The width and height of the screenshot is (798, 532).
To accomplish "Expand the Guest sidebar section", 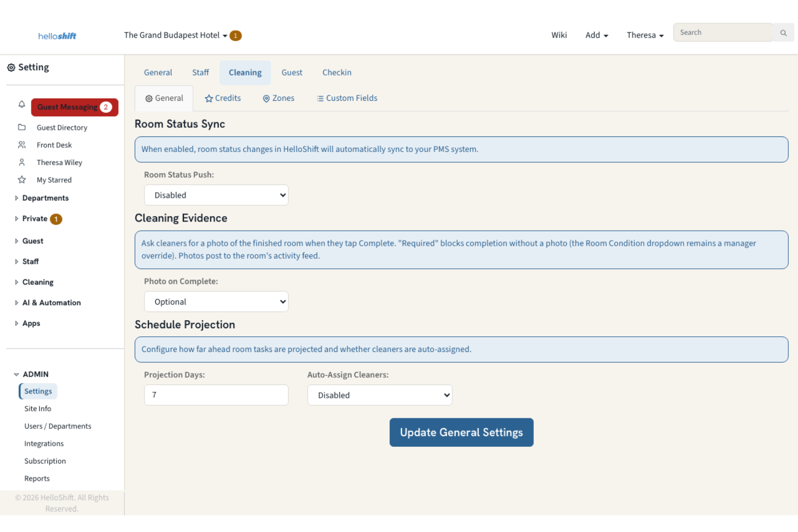I will pos(29,241).
